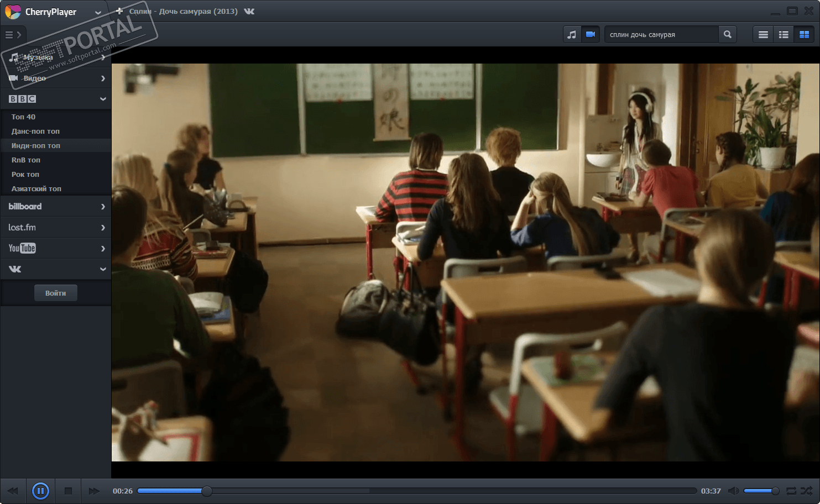Collapse the BBC section
The width and height of the screenshot is (820, 504).
point(55,99)
